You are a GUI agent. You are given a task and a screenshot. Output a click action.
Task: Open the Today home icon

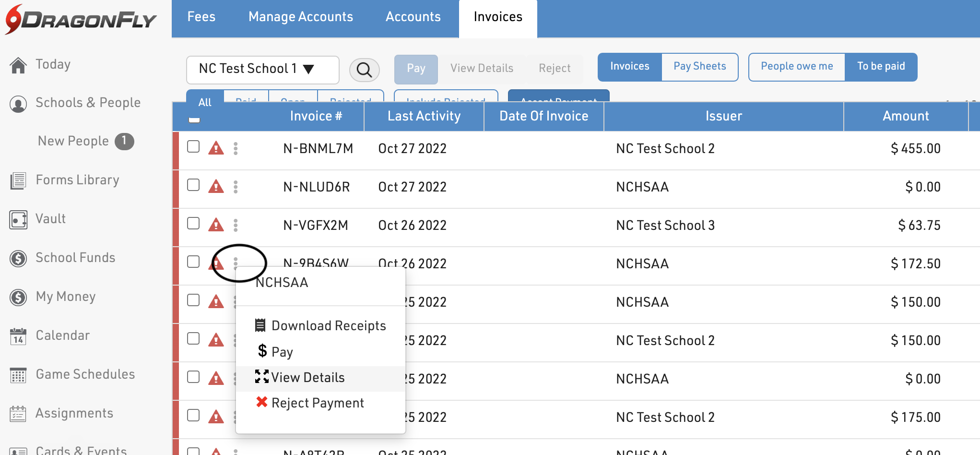tap(18, 65)
